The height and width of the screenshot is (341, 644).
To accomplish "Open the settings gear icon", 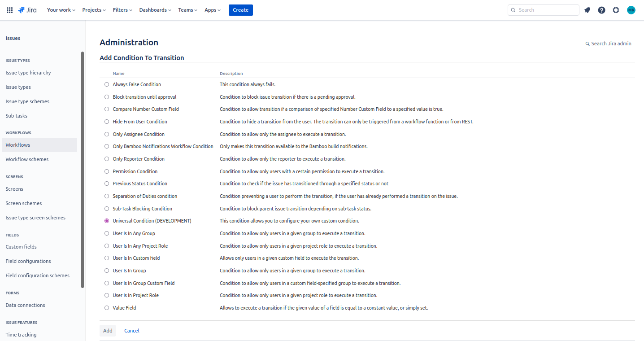I will click(616, 10).
